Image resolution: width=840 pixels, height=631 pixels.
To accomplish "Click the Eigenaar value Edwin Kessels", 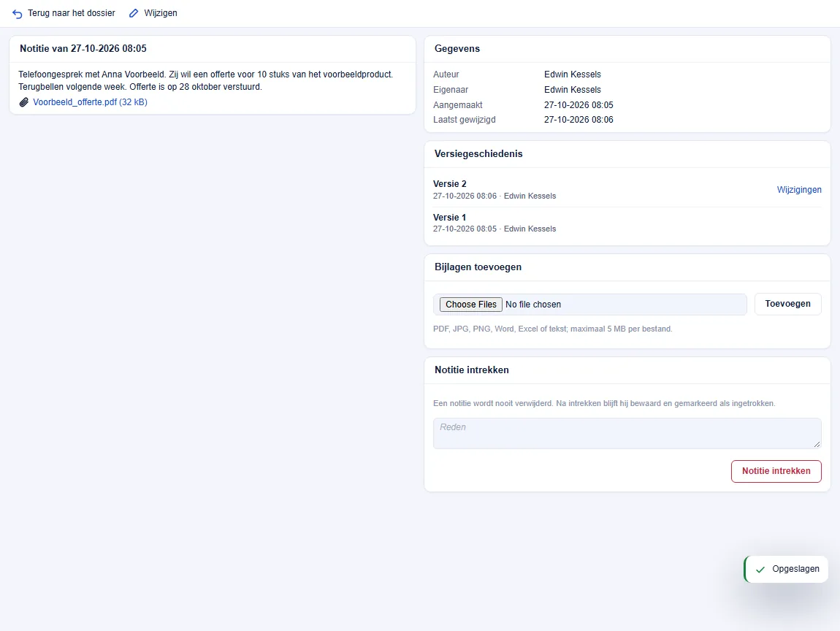I will (573, 89).
